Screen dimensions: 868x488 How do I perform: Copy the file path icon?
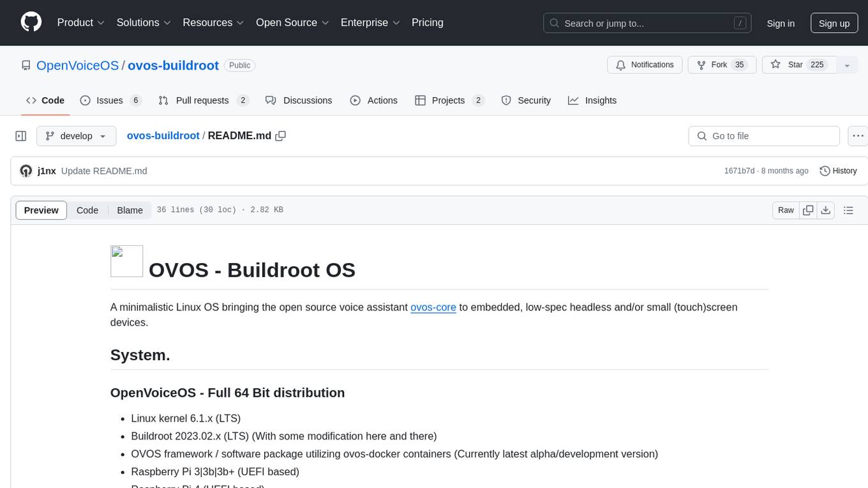[x=280, y=136]
